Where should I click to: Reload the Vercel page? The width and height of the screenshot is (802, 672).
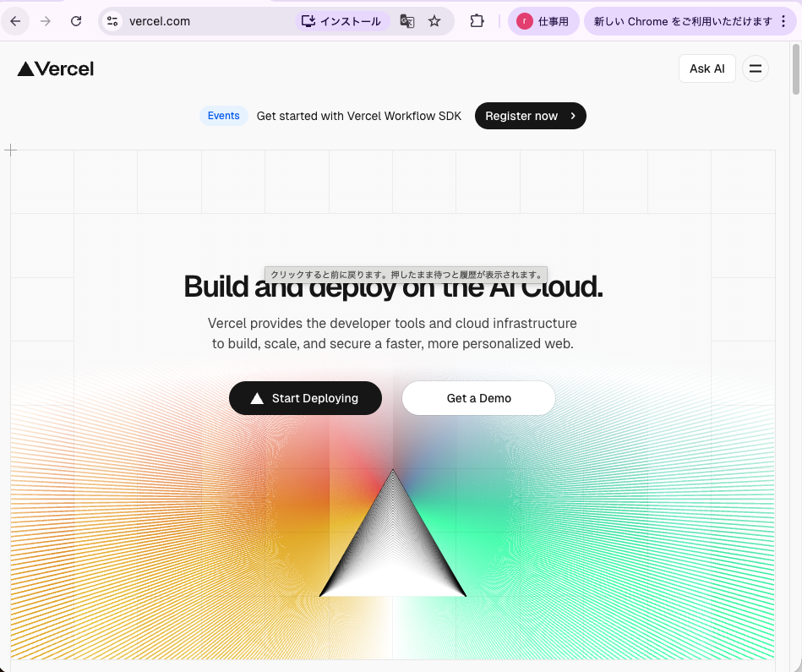coord(76,21)
